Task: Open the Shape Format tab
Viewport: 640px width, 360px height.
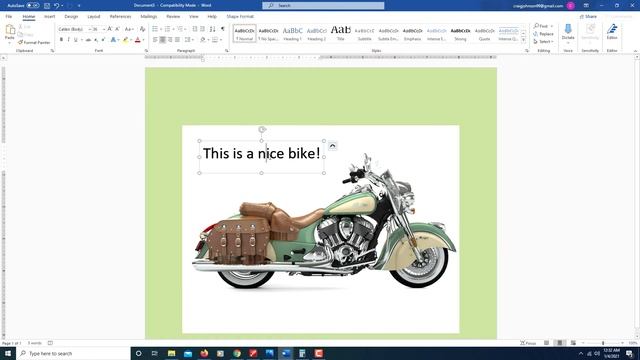Action: pos(240,16)
